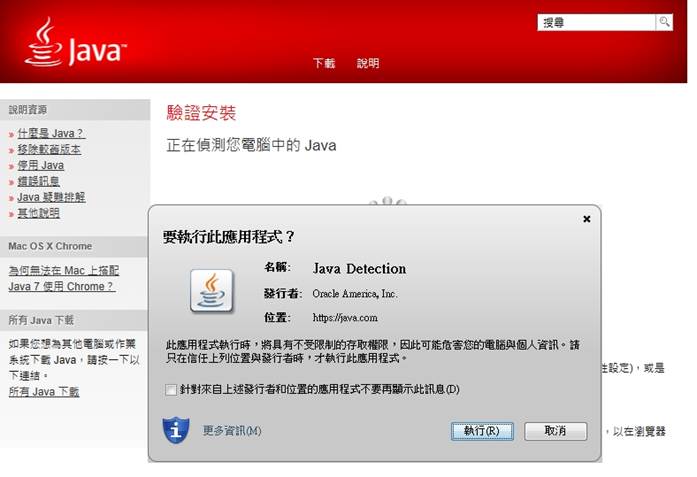Image resolution: width=697 pixels, height=477 pixels.
Task: Click the 執行(R) button
Action: 482,431
